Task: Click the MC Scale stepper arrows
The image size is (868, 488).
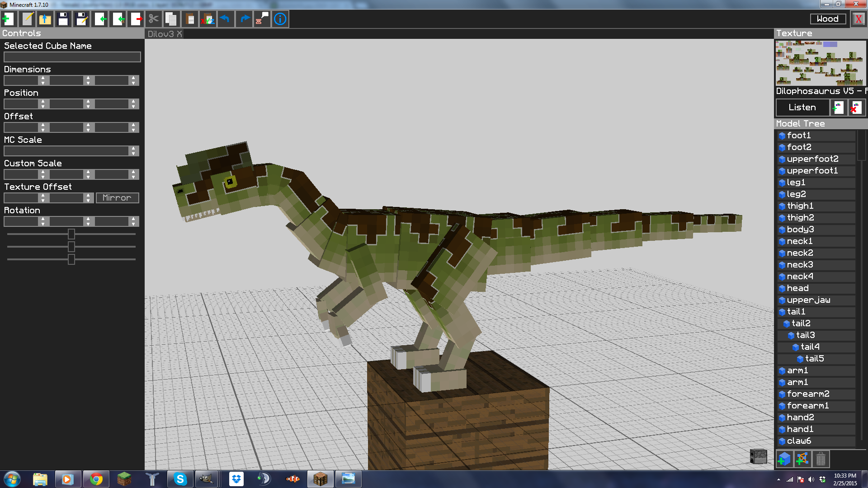Action: (x=133, y=151)
